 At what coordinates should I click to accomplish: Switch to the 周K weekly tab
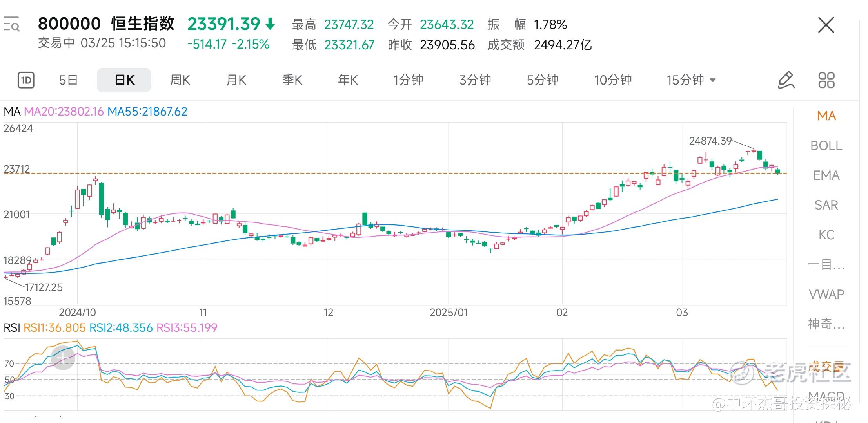(180, 80)
